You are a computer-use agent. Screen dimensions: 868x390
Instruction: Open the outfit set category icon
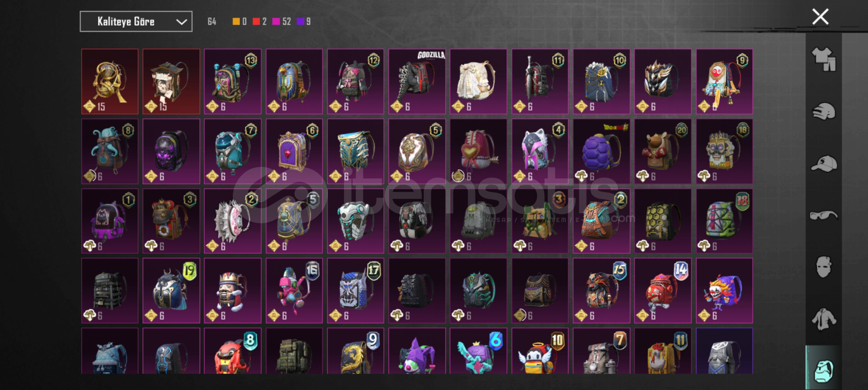[824, 59]
